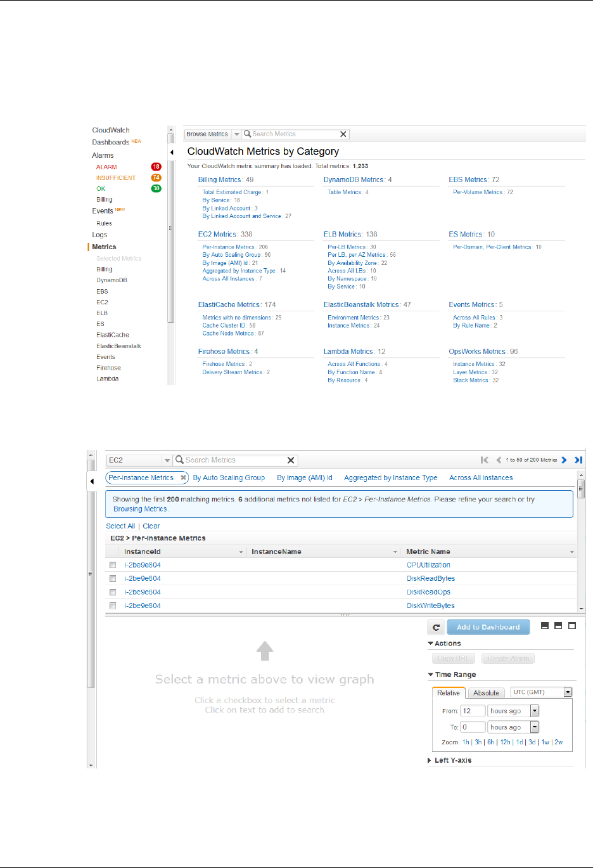The height and width of the screenshot is (868, 593).
Task: Select By Image (AMI) Id tab
Action: [x=305, y=478]
